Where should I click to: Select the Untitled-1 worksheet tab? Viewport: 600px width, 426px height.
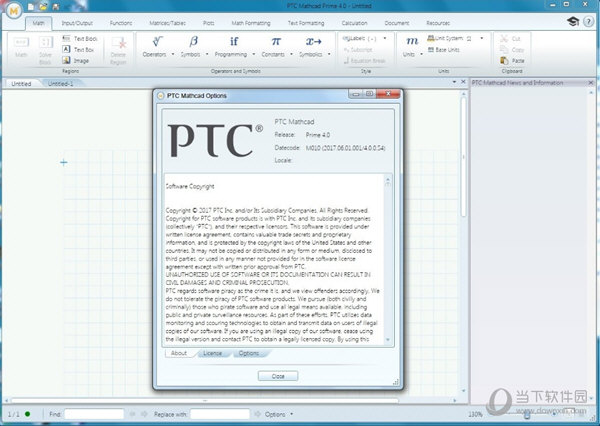(x=60, y=83)
